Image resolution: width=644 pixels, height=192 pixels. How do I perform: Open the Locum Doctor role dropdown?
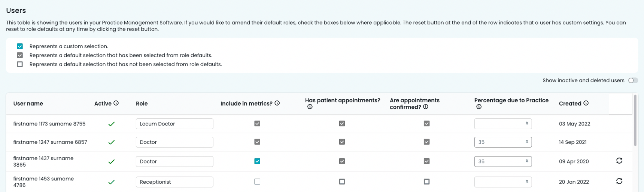[174, 124]
